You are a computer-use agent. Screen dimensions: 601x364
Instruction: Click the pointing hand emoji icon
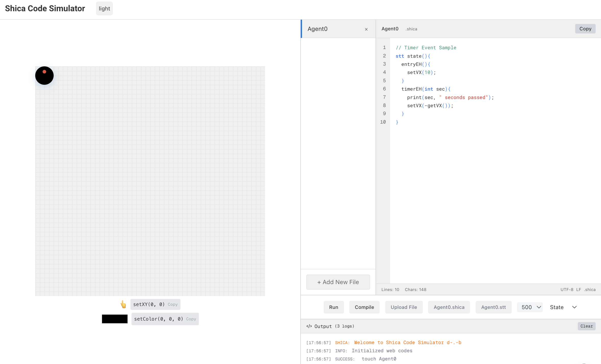pyautogui.click(x=123, y=304)
